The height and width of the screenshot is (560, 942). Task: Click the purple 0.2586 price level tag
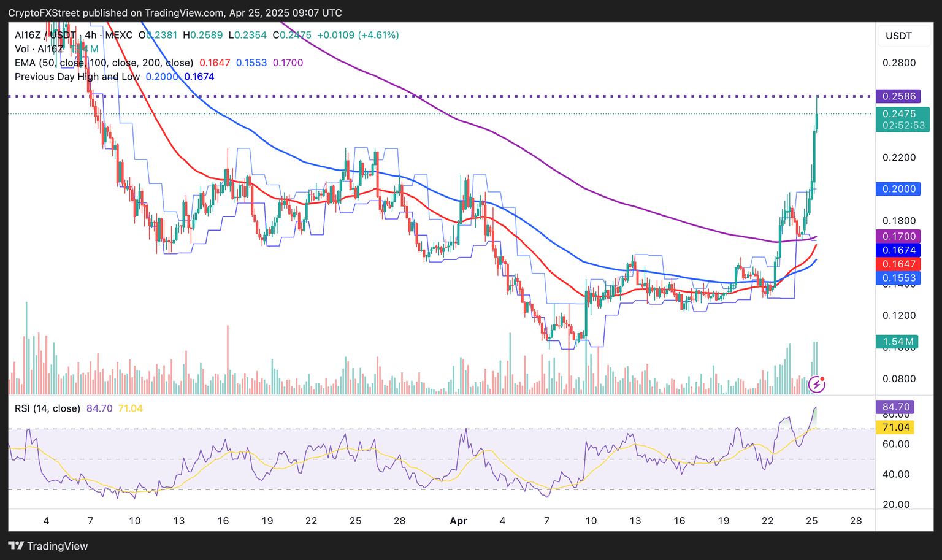[898, 96]
